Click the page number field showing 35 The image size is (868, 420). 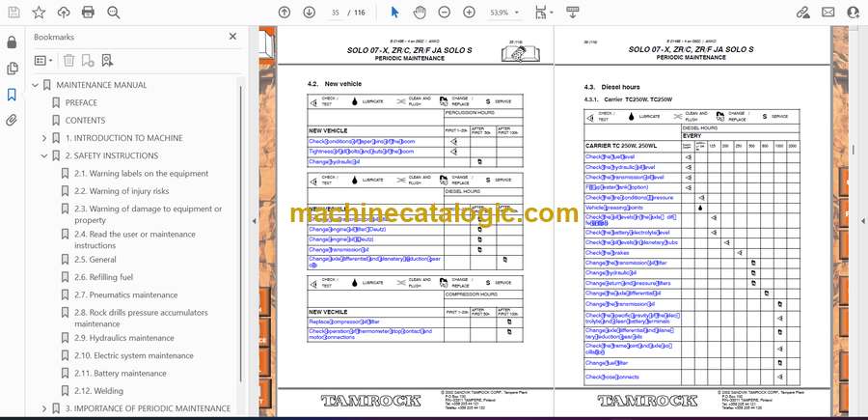point(335,13)
